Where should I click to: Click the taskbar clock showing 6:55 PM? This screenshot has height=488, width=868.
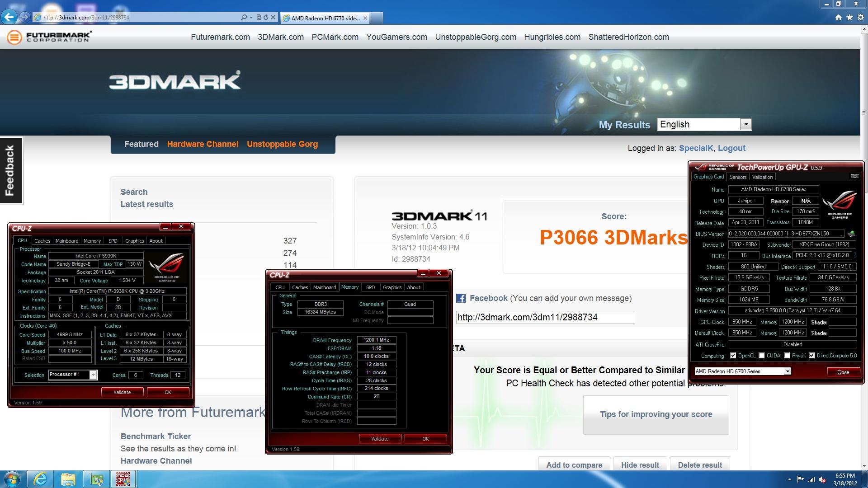845,479
